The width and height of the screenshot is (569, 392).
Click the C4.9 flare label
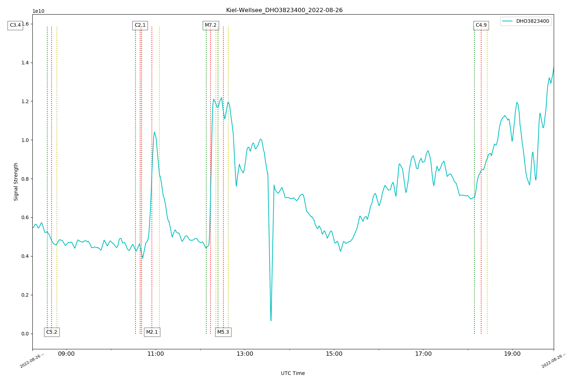[481, 25]
